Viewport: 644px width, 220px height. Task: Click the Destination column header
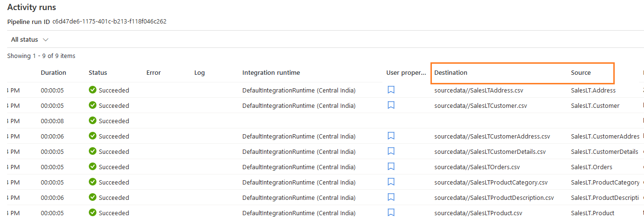451,73
